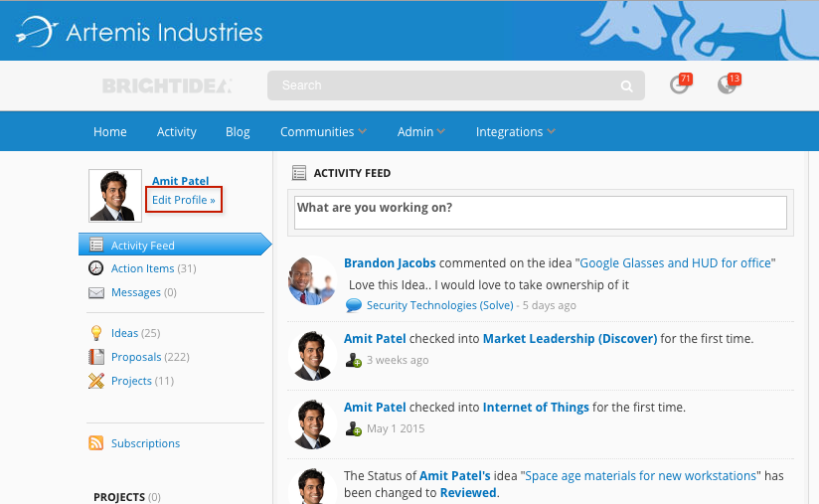Expand the Integrations dropdown menu
The image size is (819, 504).
[x=515, y=131]
